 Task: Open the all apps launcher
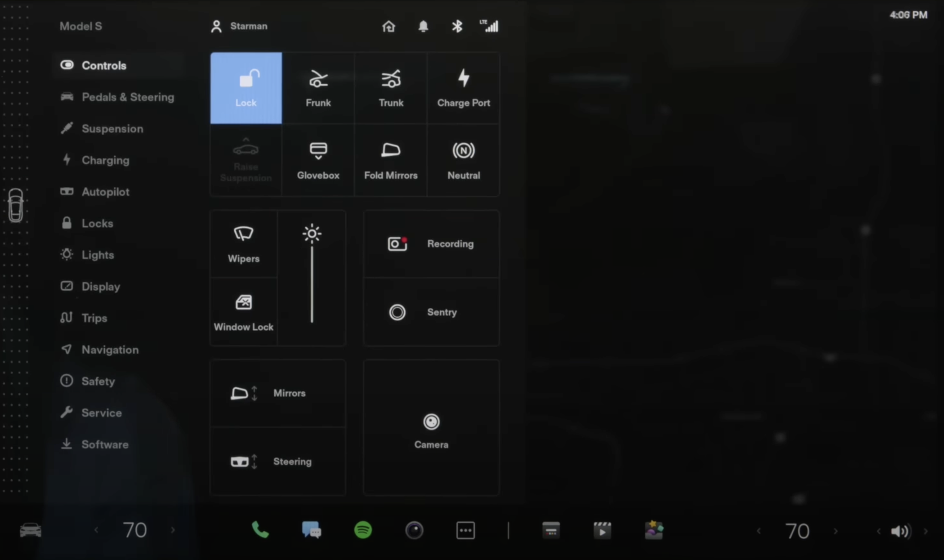click(x=466, y=530)
